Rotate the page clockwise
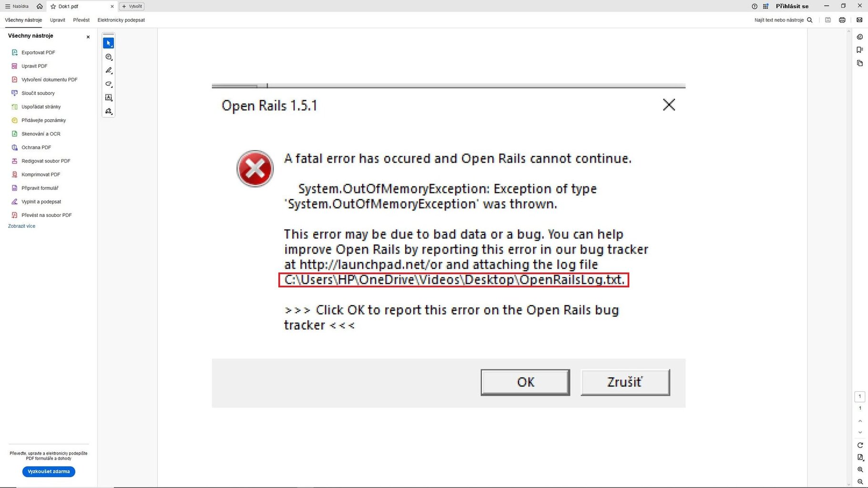Image resolution: width=868 pixels, height=488 pixels. 860,446
